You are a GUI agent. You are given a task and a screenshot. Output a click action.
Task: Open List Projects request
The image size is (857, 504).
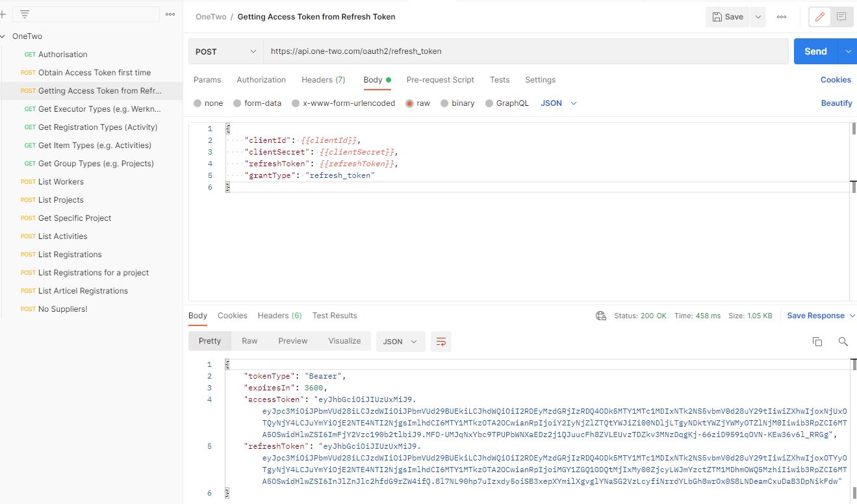(x=61, y=200)
